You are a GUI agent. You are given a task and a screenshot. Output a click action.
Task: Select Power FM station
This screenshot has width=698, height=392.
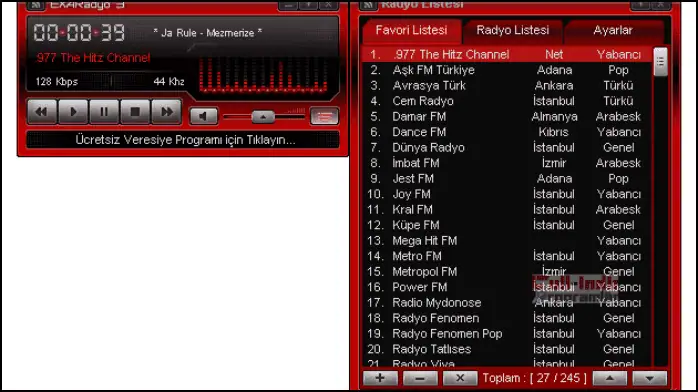tap(507, 287)
